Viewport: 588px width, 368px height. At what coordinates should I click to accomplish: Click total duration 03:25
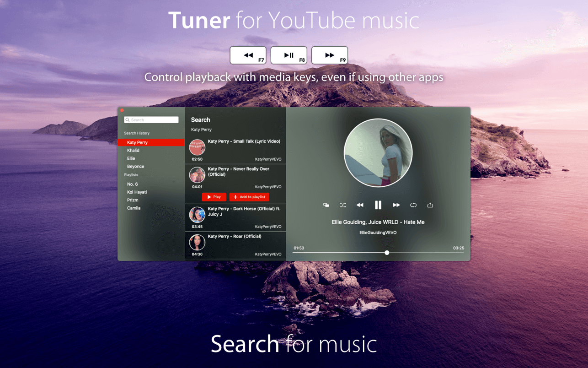[x=459, y=248]
